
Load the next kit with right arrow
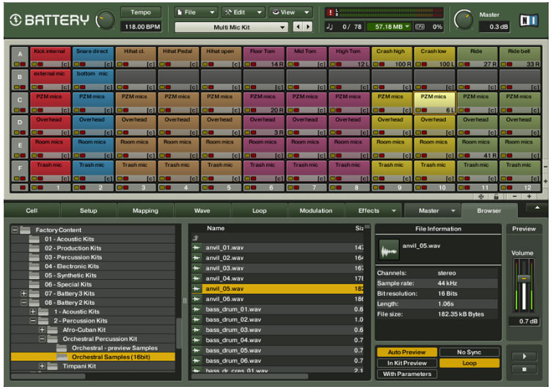308,27
